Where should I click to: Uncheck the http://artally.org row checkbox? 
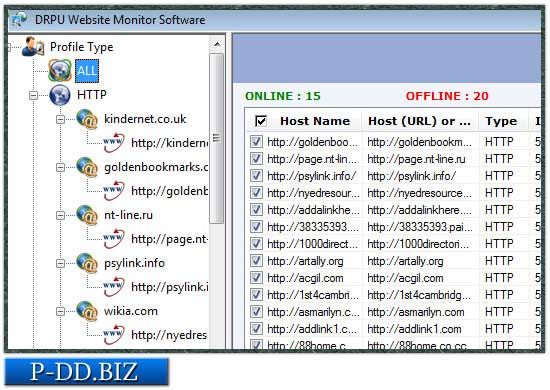point(256,261)
